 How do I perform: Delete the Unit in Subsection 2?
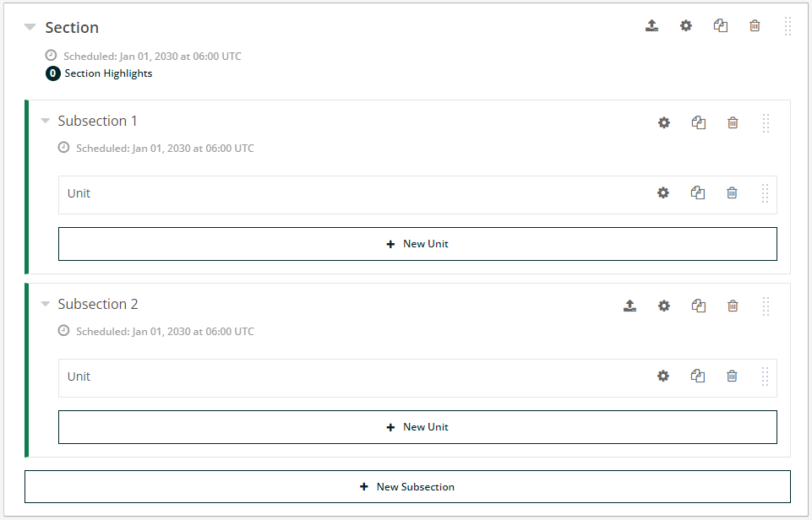coord(732,376)
